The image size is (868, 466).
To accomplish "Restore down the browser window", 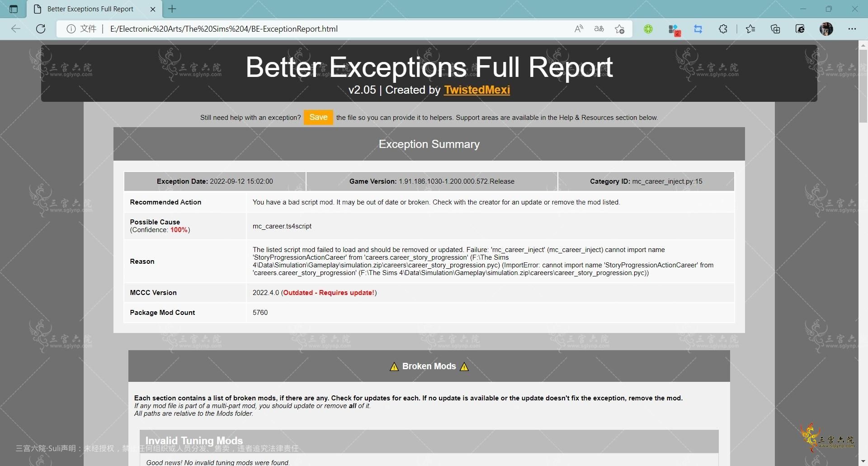I will point(829,9).
